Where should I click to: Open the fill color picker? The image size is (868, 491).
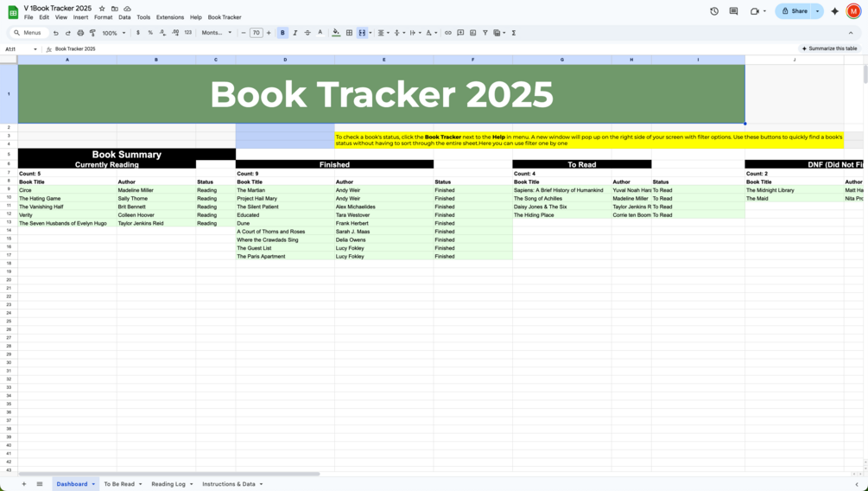[336, 33]
